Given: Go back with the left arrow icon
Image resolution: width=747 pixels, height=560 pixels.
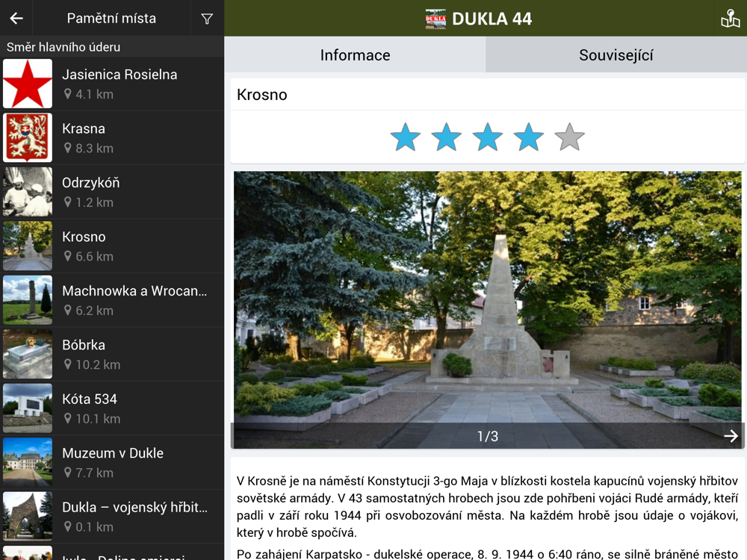Looking at the screenshot, I should [x=16, y=19].
